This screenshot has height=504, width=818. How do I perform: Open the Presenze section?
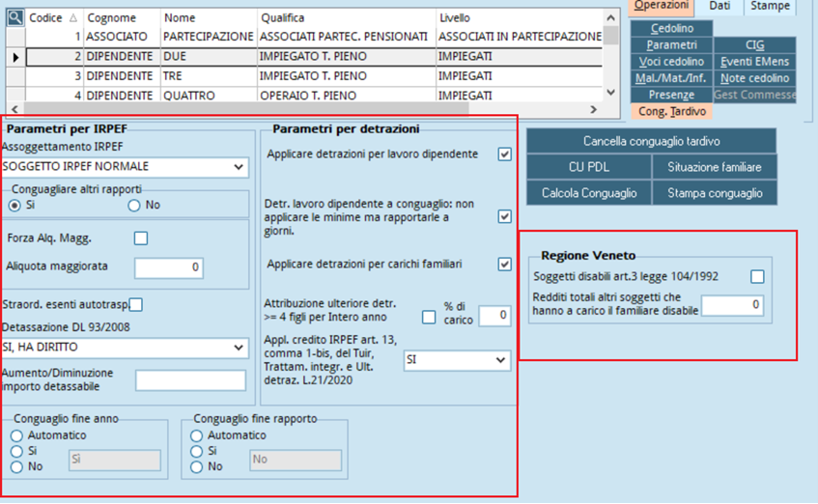coord(671,95)
